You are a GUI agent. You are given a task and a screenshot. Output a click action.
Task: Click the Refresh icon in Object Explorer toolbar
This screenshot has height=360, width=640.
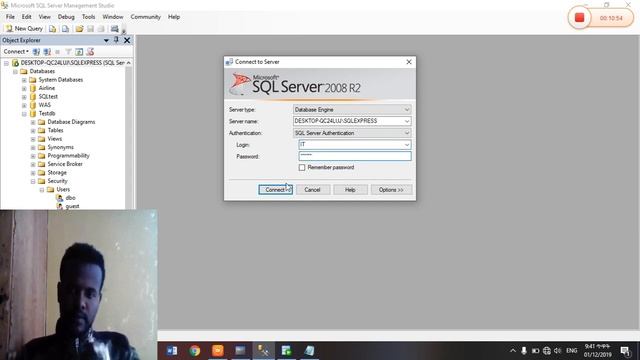coord(79,52)
